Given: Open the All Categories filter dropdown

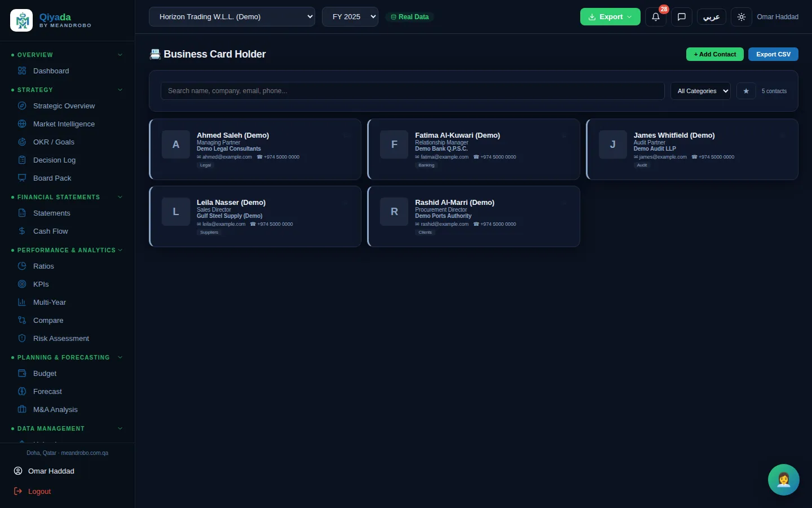Looking at the screenshot, I should [700, 91].
